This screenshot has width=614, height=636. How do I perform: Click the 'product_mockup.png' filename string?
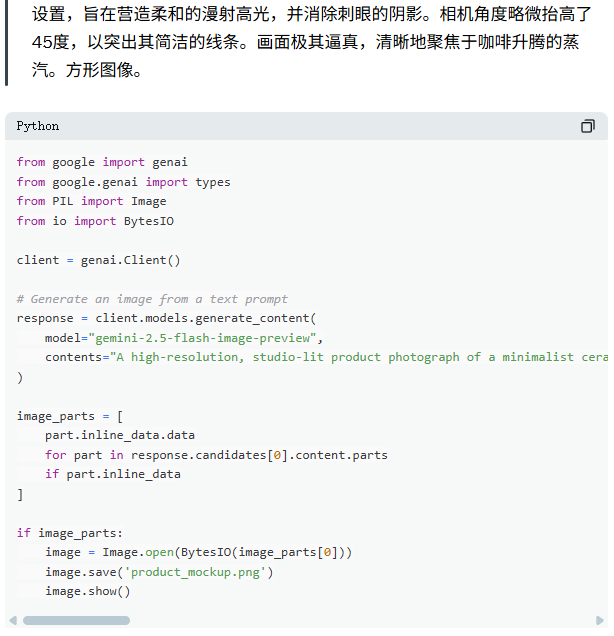pyautogui.click(x=198, y=572)
